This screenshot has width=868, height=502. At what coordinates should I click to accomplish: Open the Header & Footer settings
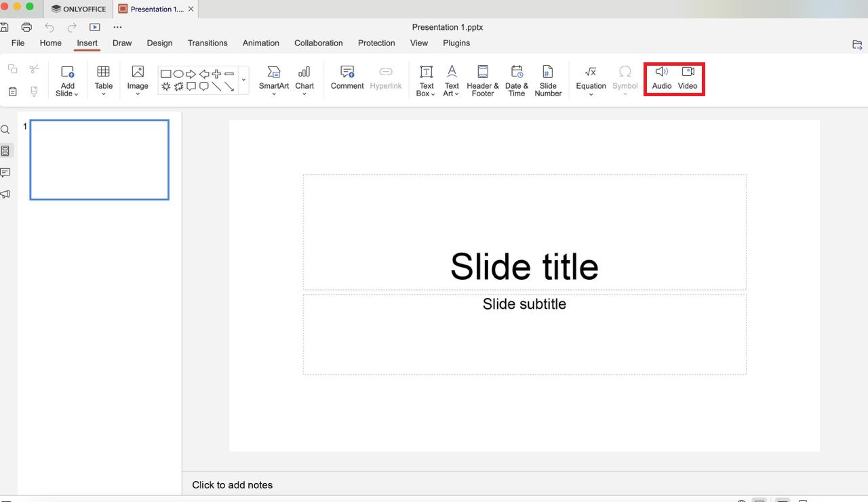click(x=482, y=80)
